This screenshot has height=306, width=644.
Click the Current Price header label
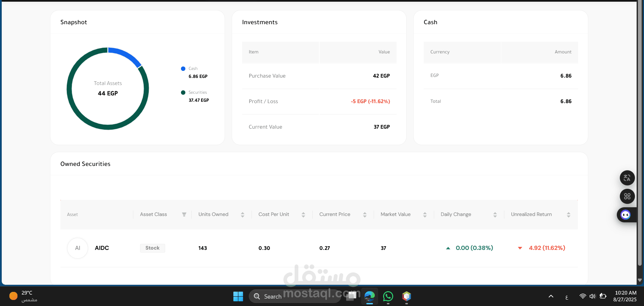(335, 215)
